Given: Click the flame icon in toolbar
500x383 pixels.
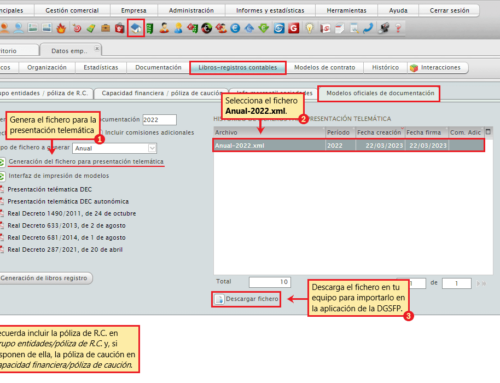Looking at the screenshot, I should click(x=61, y=28).
